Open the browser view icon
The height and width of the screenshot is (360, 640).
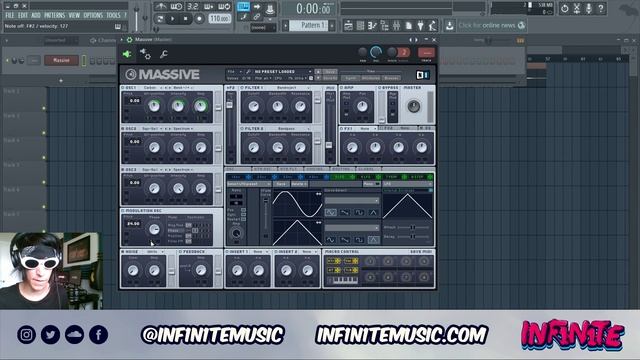(x=384, y=26)
